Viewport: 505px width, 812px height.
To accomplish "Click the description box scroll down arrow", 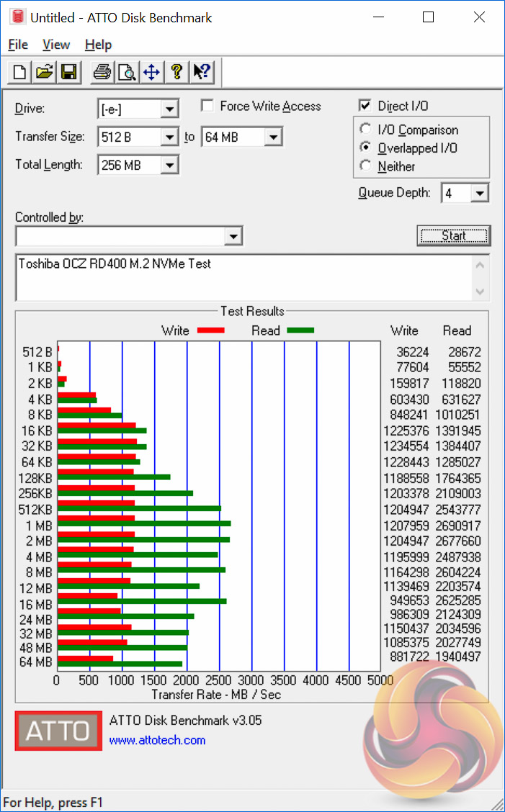I will (480, 291).
